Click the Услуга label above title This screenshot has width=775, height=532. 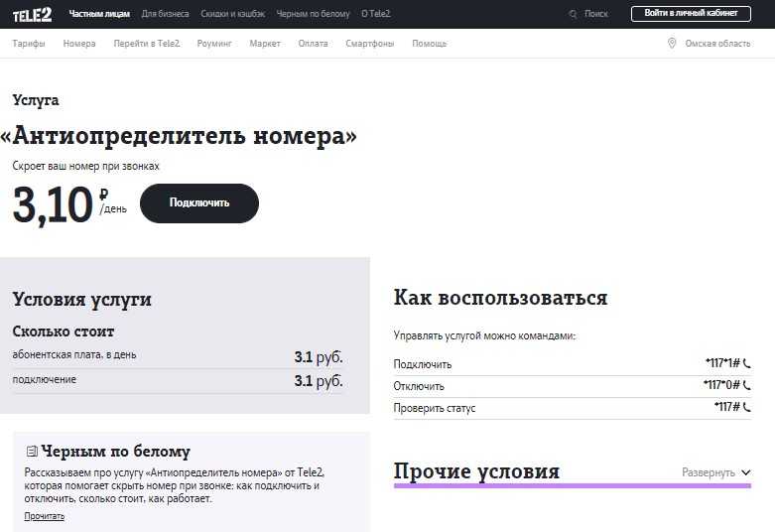(36, 100)
